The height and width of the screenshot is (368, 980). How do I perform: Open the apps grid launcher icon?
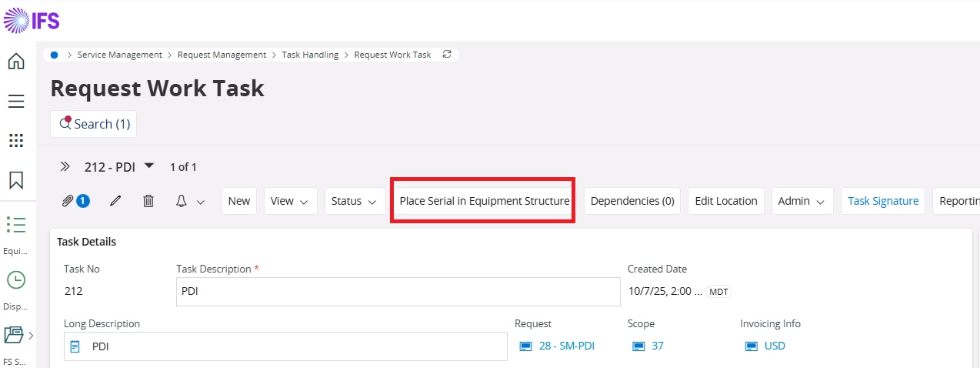(15, 140)
